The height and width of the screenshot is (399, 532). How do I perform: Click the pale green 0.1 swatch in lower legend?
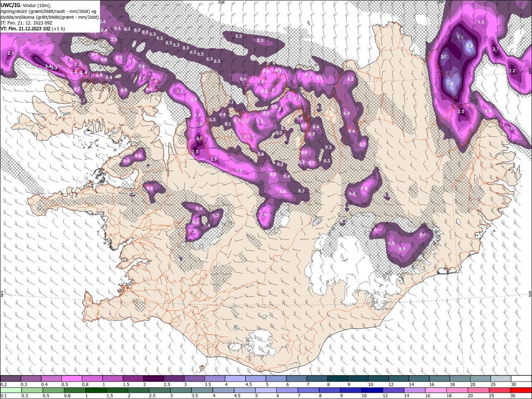pyautogui.click(x=11, y=390)
